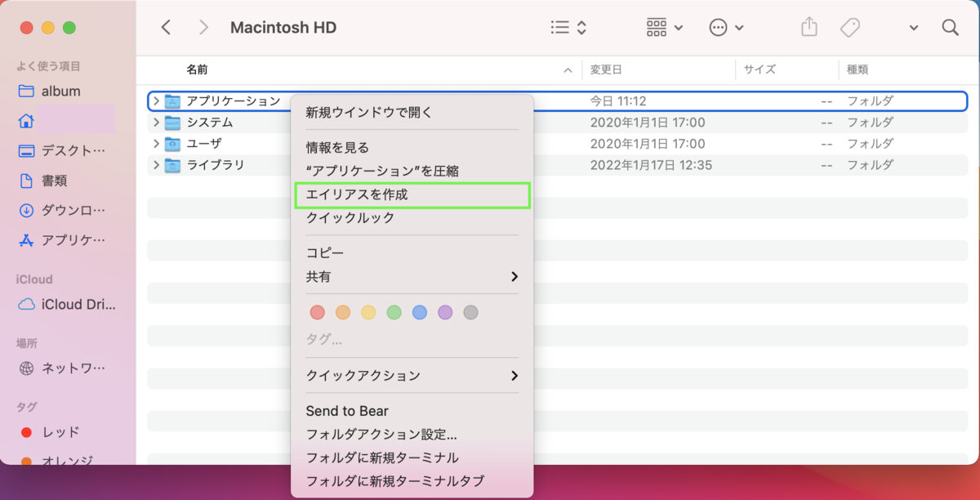Open the 共有 submenu
Viewport: 980px width, 500px height.
pyautogui.click(x=412, y=277)
